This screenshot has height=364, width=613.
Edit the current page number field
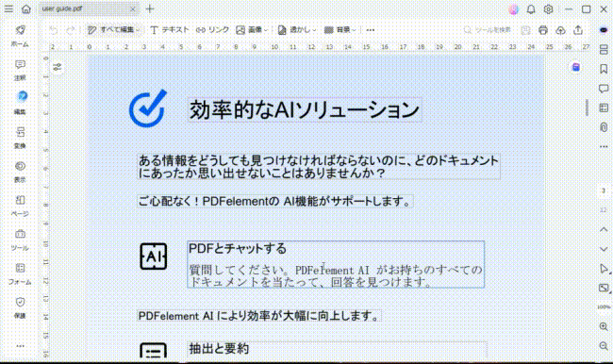pyautogui.click(x=604, y=190)
